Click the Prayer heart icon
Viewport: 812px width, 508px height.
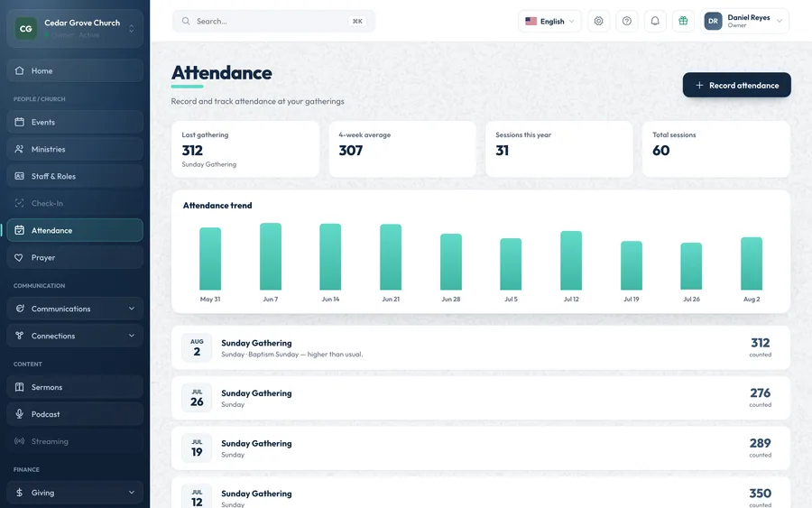(19, 257)
